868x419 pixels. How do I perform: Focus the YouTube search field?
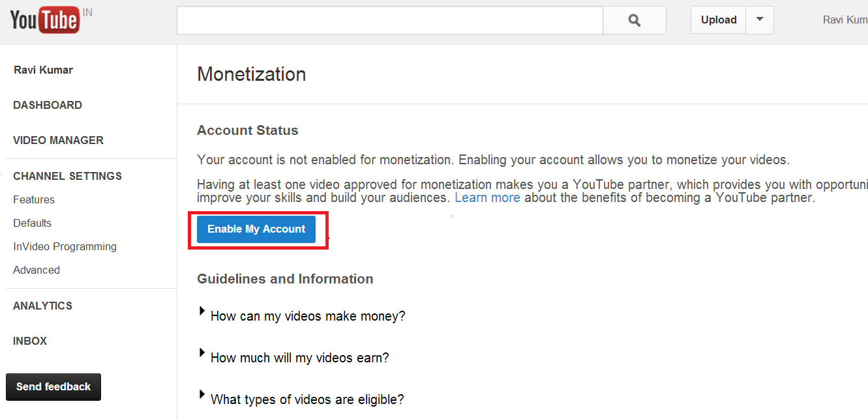(x=390, y=20)
